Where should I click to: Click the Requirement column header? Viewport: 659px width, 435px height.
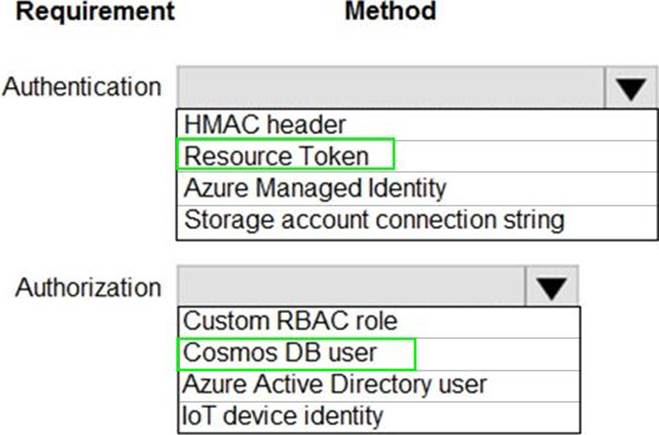pos(95,12)
